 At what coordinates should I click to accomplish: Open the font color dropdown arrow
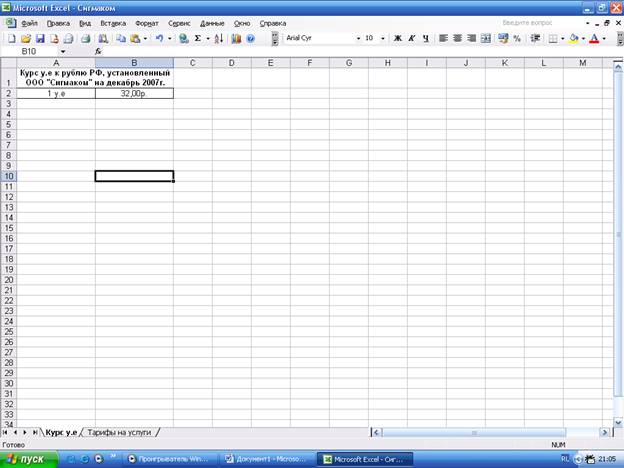point(604,38)
